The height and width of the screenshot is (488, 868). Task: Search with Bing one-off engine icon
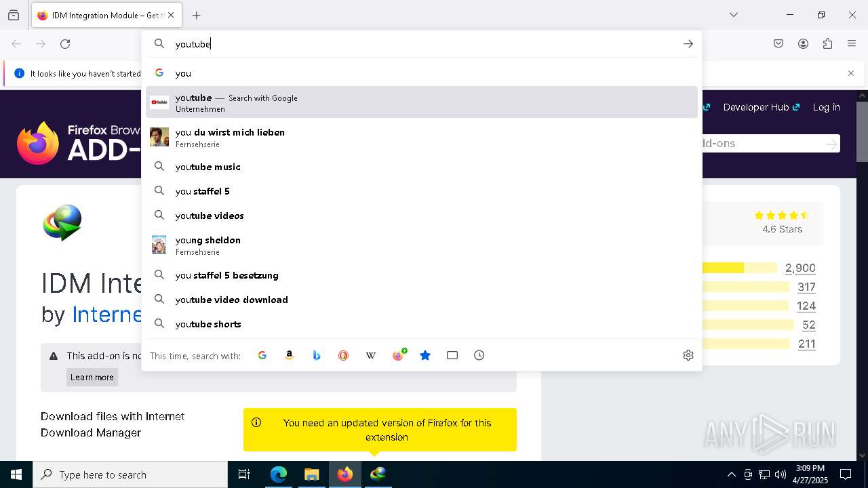pyautogui.click(x=317, y=355)
